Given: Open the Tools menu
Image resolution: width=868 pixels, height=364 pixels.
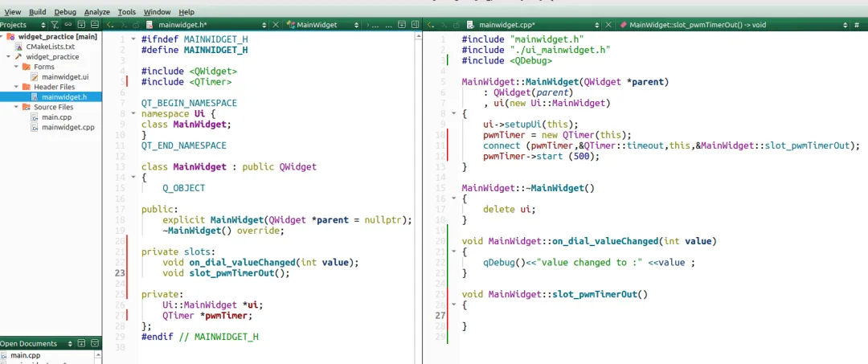Looking at the screenshot, I should (x=127, y=11).
